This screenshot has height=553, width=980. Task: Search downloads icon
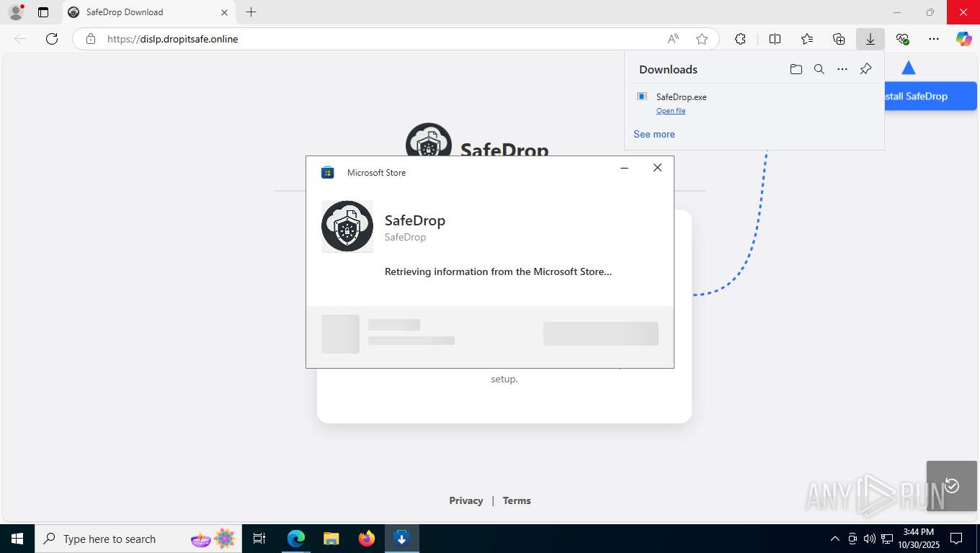(819, 69)
